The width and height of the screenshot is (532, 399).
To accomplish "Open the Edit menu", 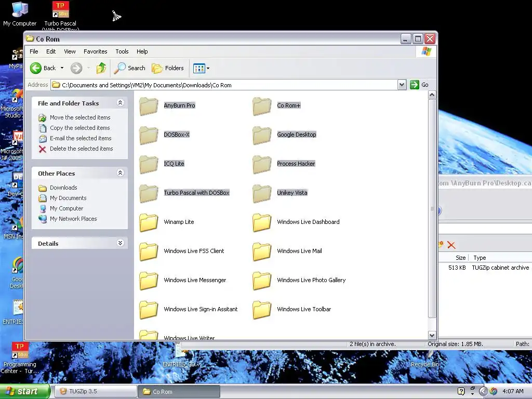I will pos(51,51).
